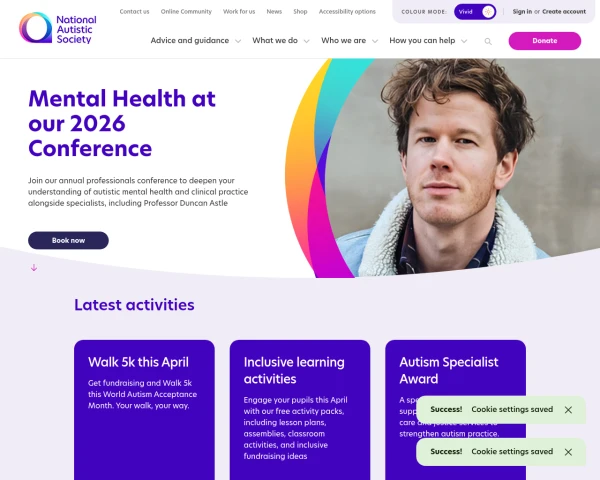Viewport: 600px width, 480px height.
Task: Toggle the Vivid colour mode switch
Action: click(475, 12)
